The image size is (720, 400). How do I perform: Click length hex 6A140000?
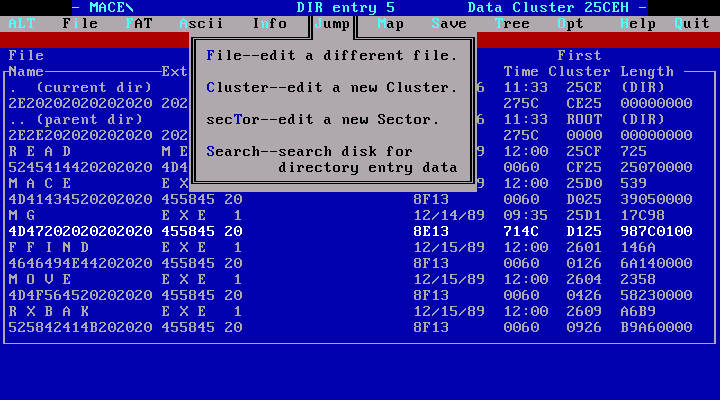(656, 264)
